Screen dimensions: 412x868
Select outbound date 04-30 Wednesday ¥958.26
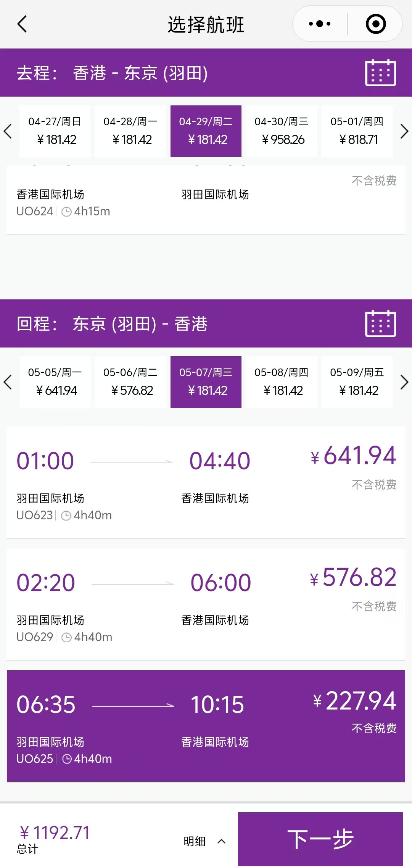282,131
